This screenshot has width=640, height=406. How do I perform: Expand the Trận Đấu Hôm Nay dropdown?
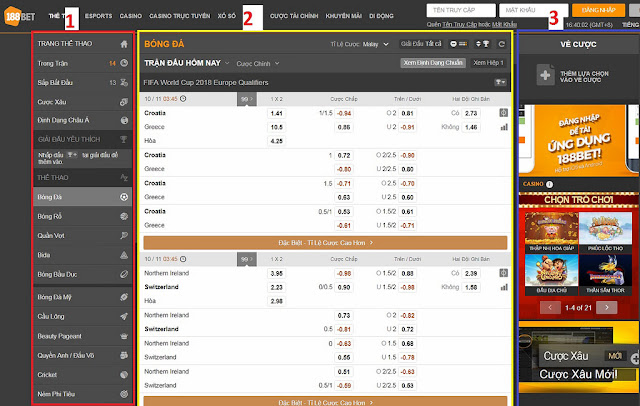click(187, 63)
